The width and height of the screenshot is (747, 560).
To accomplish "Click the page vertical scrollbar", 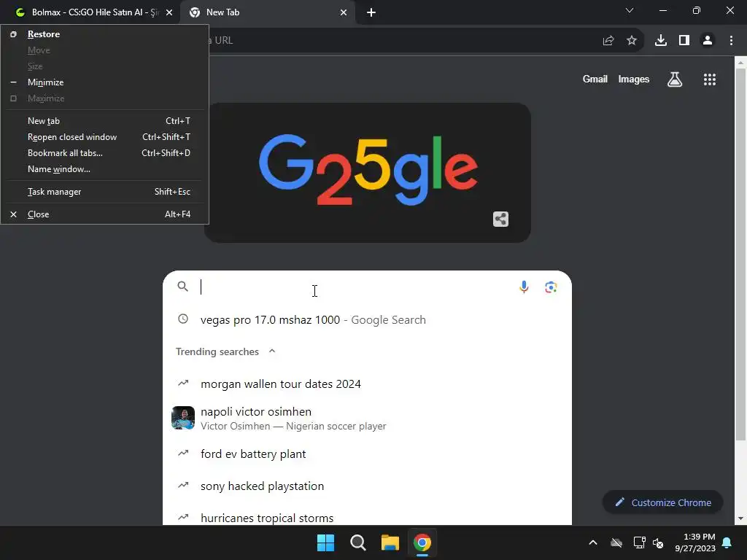I will [x=740, y=254].
